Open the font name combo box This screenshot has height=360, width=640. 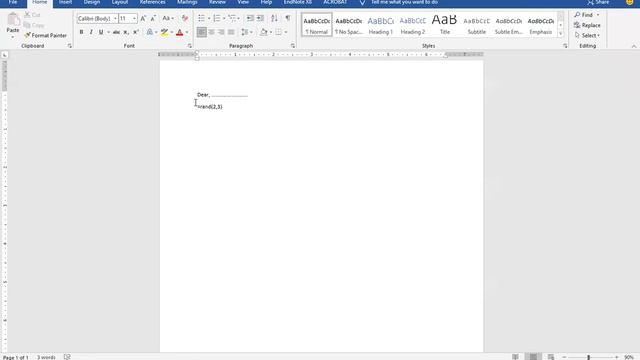(97, 18)
